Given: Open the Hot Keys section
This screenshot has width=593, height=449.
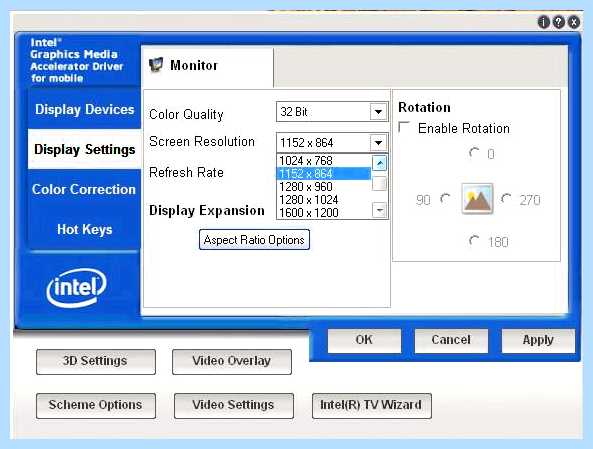Looking at the screenshot, I should tap(84, 229).
